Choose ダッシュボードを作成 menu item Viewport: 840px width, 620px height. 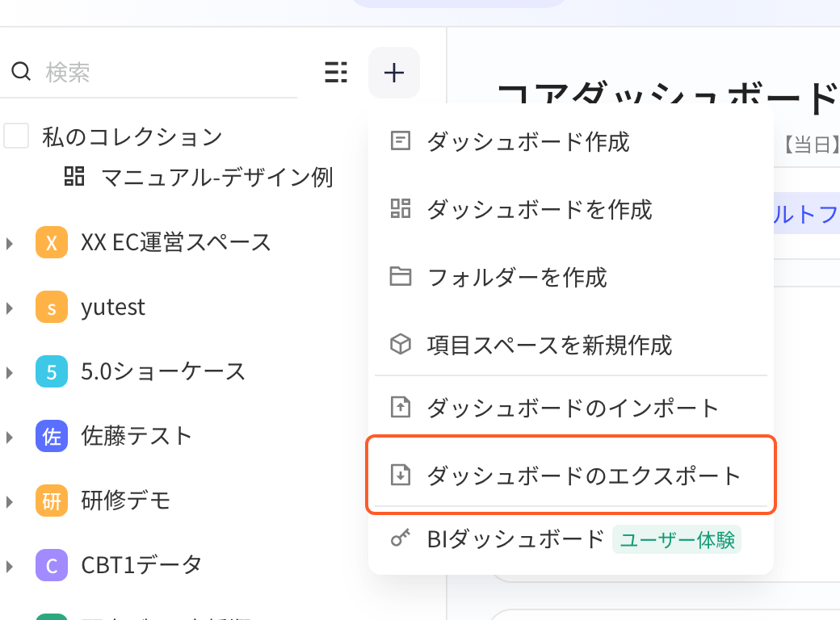571,209
